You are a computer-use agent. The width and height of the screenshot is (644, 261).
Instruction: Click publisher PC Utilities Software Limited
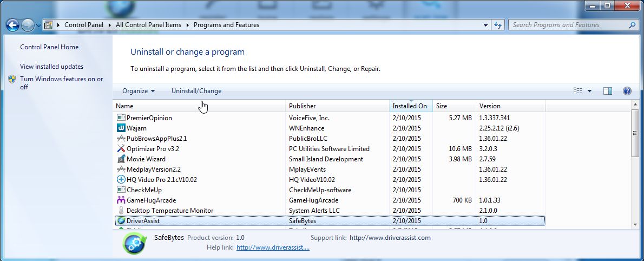point(330,149)
